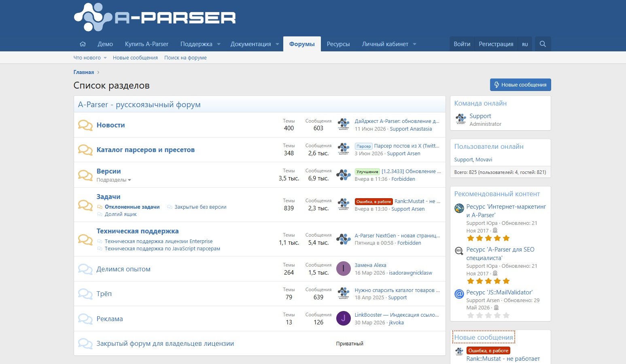Click Новые сообщения sidebar widget heading
The width and height of the screenshot is (626, 364).
pos(484,337)
